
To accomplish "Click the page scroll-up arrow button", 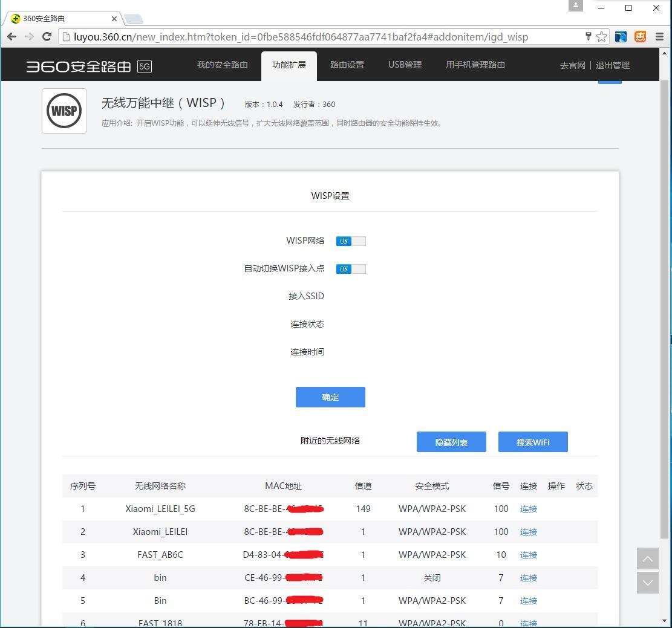I will [x=647, y=558].
